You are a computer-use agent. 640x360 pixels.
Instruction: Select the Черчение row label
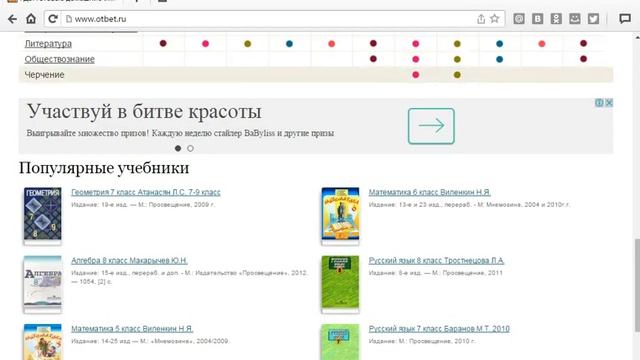click(x=44, y=75)
